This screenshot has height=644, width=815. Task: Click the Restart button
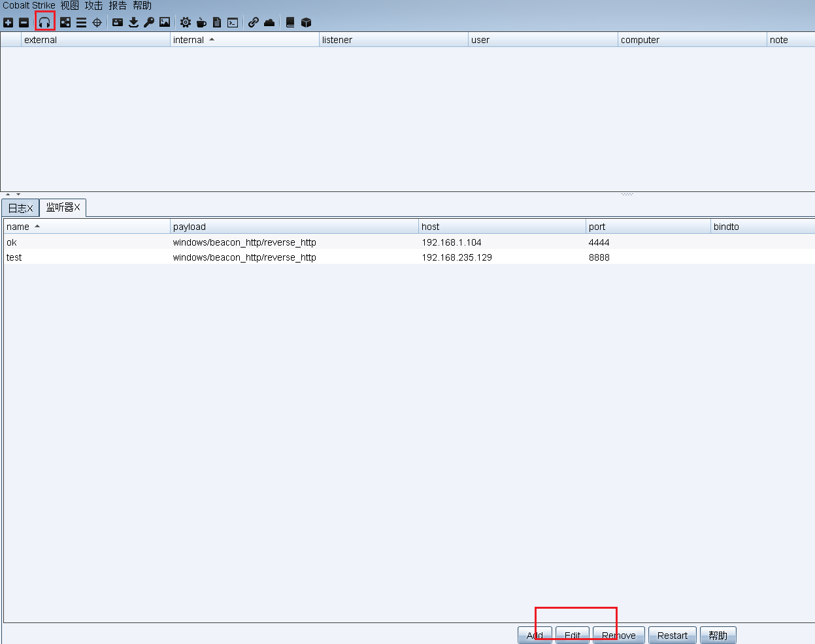pyautogui.click(x=673, y=636)
